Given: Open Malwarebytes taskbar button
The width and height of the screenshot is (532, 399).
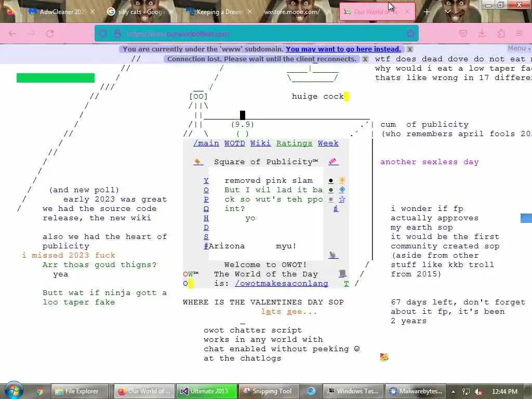Looking at the screenshot, I should tap(416, 391).
